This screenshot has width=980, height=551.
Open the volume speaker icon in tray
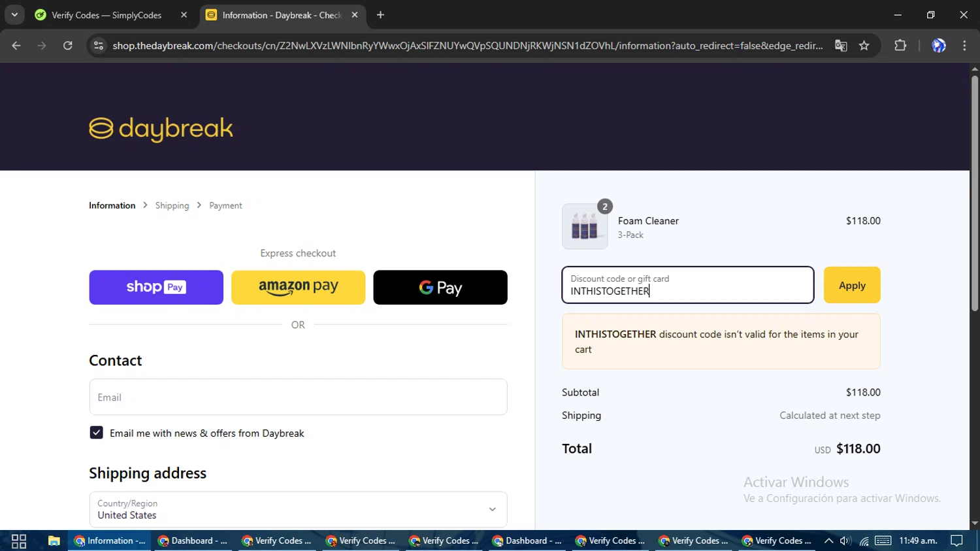[x=845, y=541]
